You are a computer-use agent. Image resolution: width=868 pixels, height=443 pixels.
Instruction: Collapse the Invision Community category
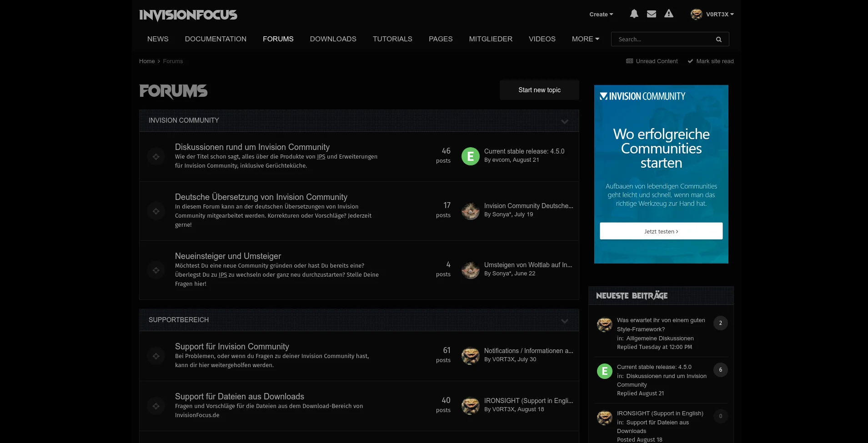point(564,121)
